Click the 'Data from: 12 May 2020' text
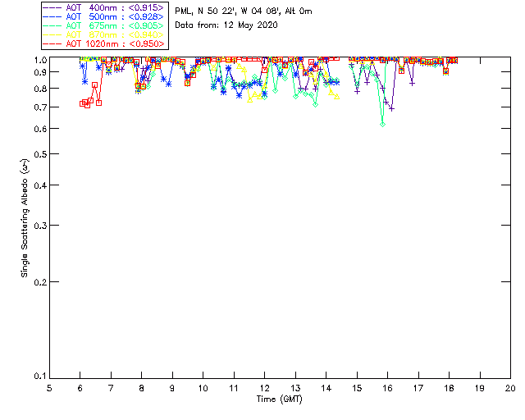525x420 pixels. pyautogui.click(x=226, y=25)
